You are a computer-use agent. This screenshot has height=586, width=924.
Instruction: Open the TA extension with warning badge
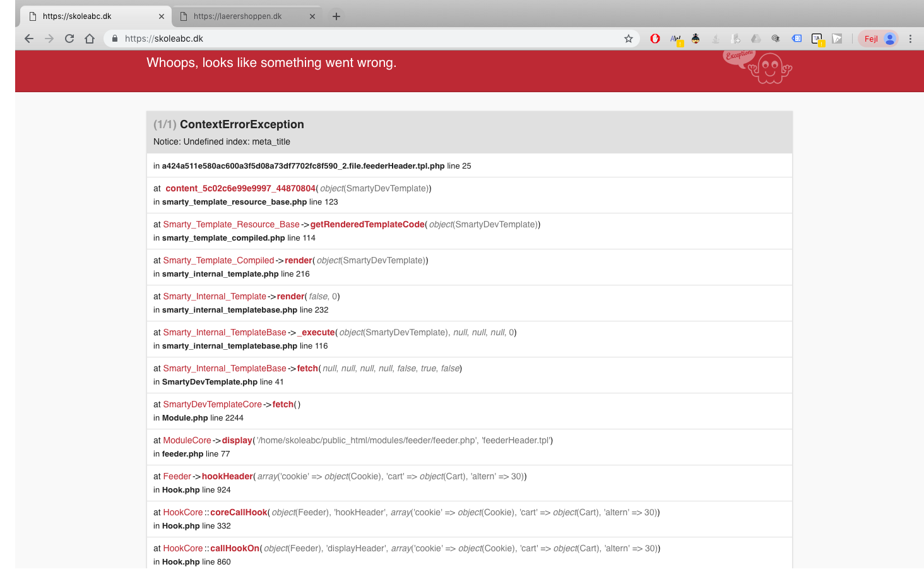817,39
